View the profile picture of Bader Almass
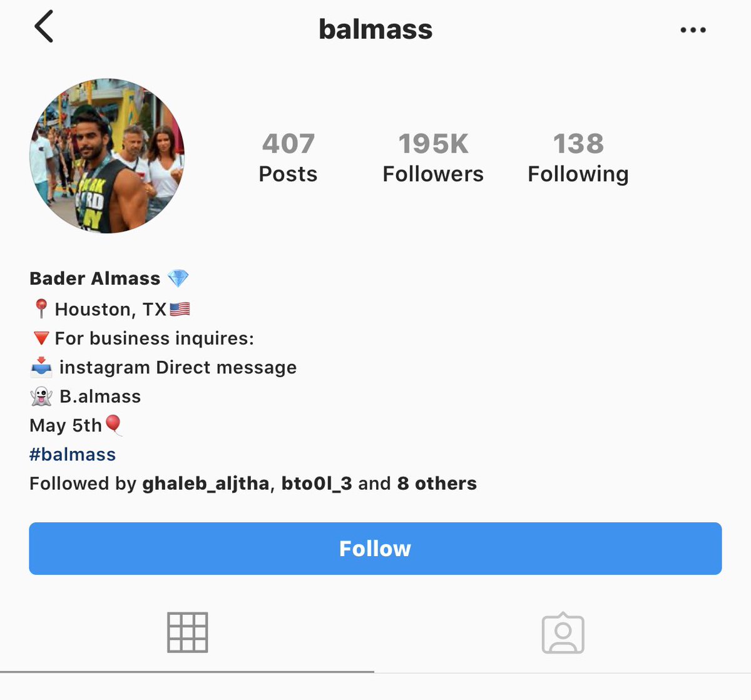 coord(107,156)
